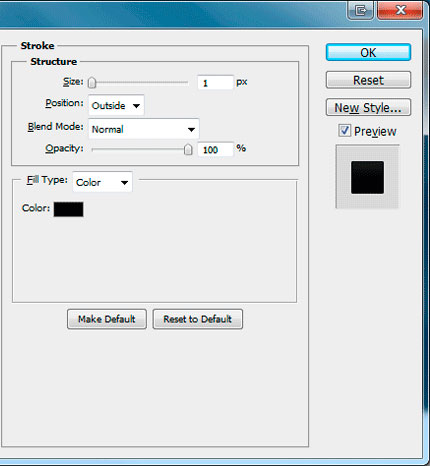Open the Blend Mode dropdown showing Normal
The image size is (430, 466).
pos(144,129)
